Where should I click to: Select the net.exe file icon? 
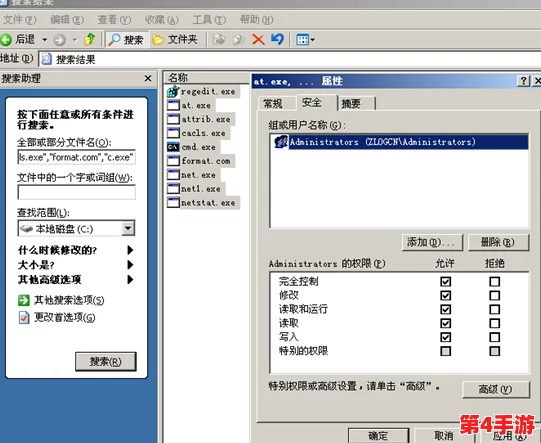pyautogui.click(x=173, y=175)
